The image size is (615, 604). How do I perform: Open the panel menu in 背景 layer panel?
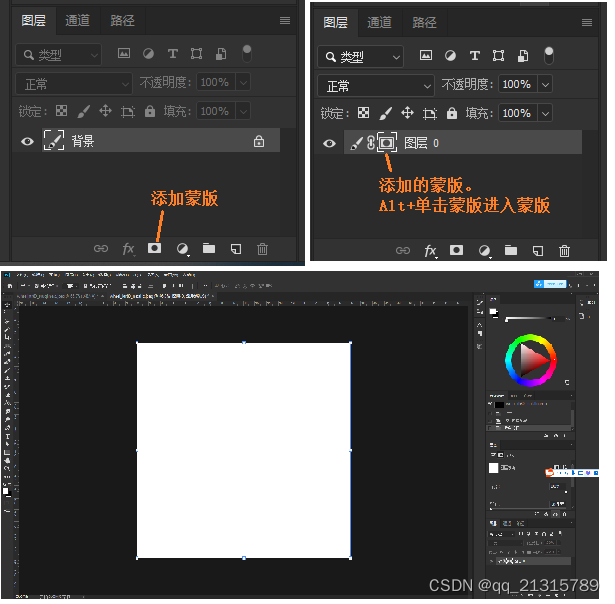[285, 20]
